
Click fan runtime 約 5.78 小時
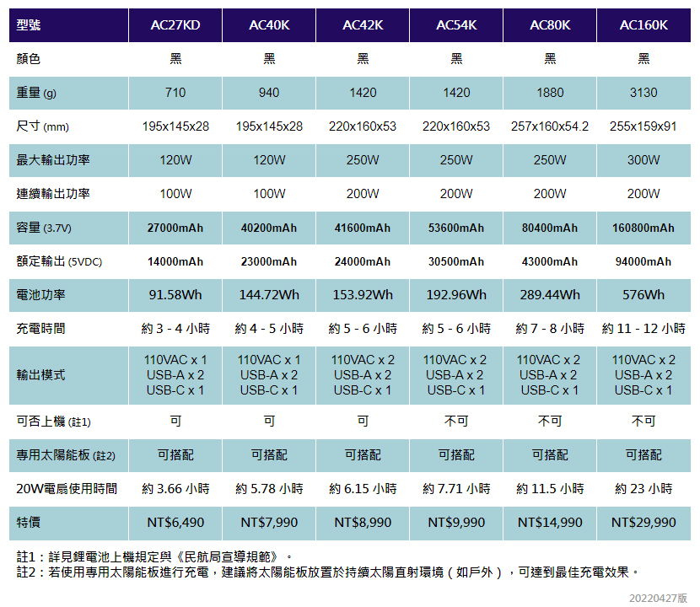click(269, 489)
